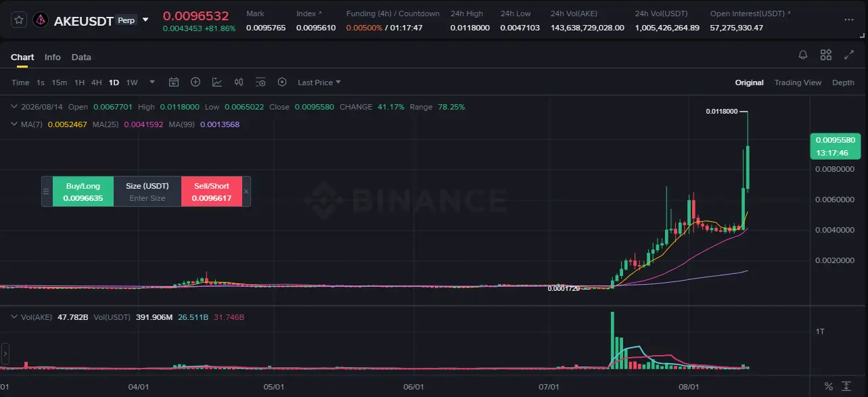Expand chart to fullscreen

pos(849,55)
